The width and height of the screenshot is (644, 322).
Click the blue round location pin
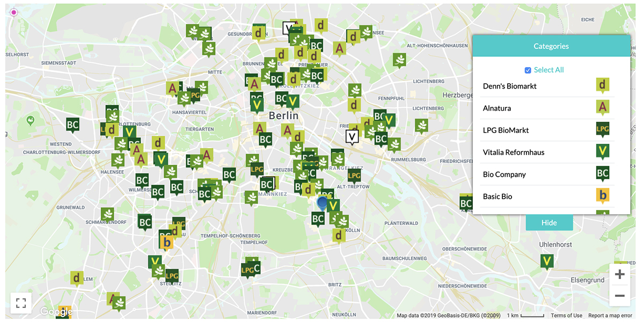(x=322, y=202)
